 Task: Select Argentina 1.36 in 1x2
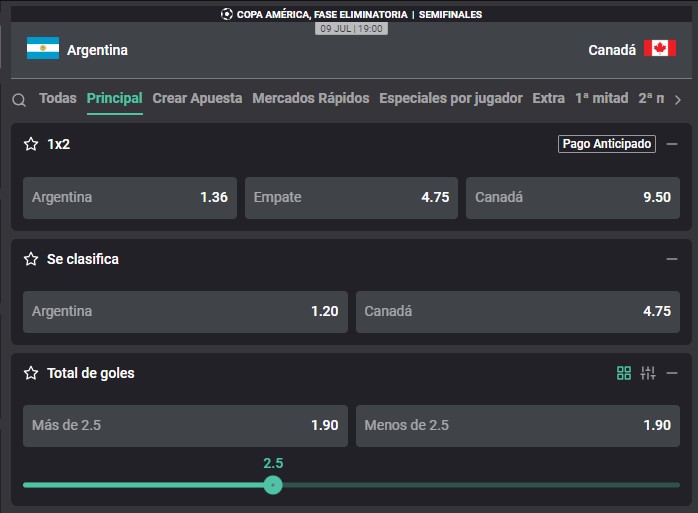coord(130,198)
